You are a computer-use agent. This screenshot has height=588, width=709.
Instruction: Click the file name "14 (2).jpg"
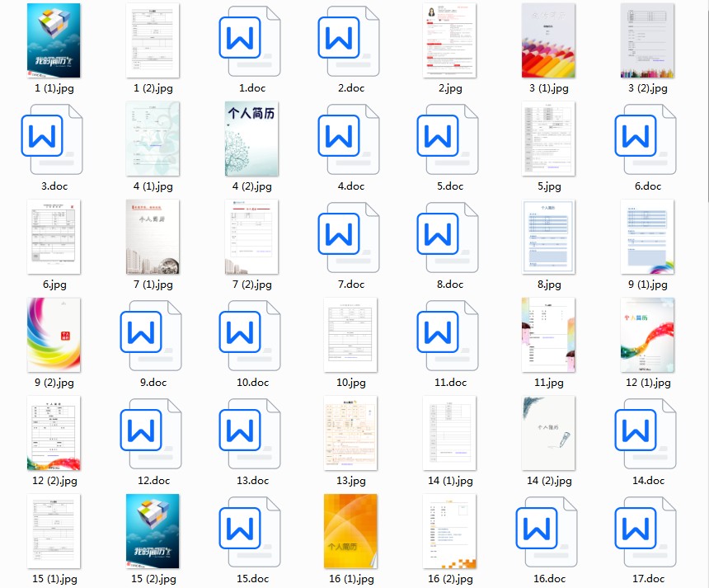point(549,481)
